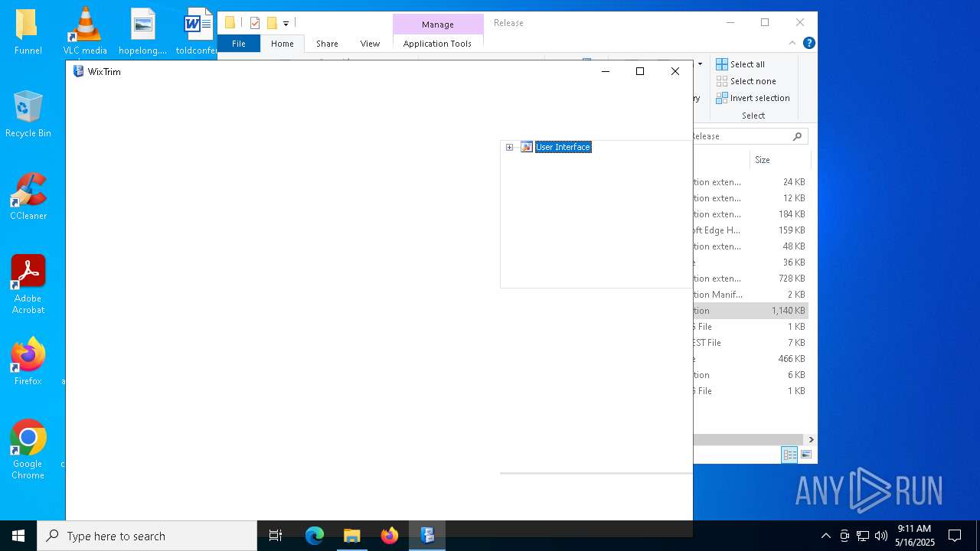Select the 728 KB file row
The height and width of the screenshot is (551, 980).
pyautogui.click(x=750, y=279)
